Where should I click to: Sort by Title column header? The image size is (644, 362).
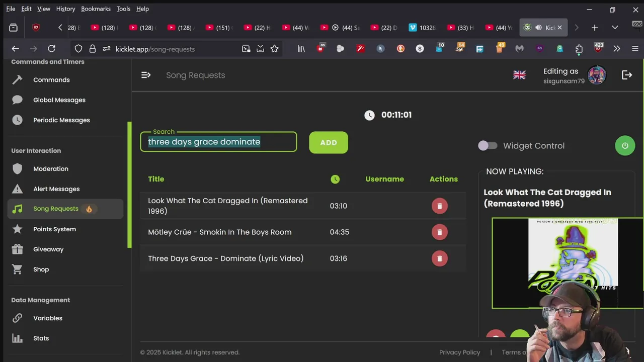[x=156, y=179]
